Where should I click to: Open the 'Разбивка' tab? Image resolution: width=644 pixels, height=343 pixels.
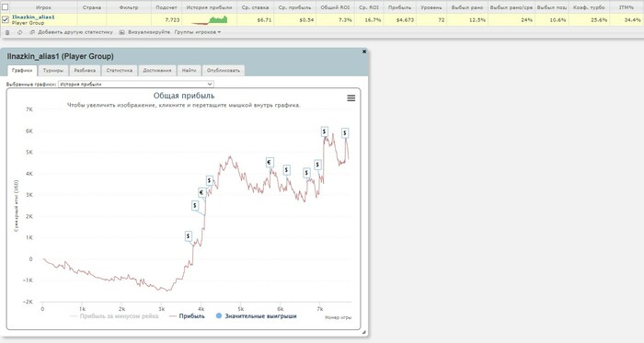pyautogui.click(x=85, y=71)
